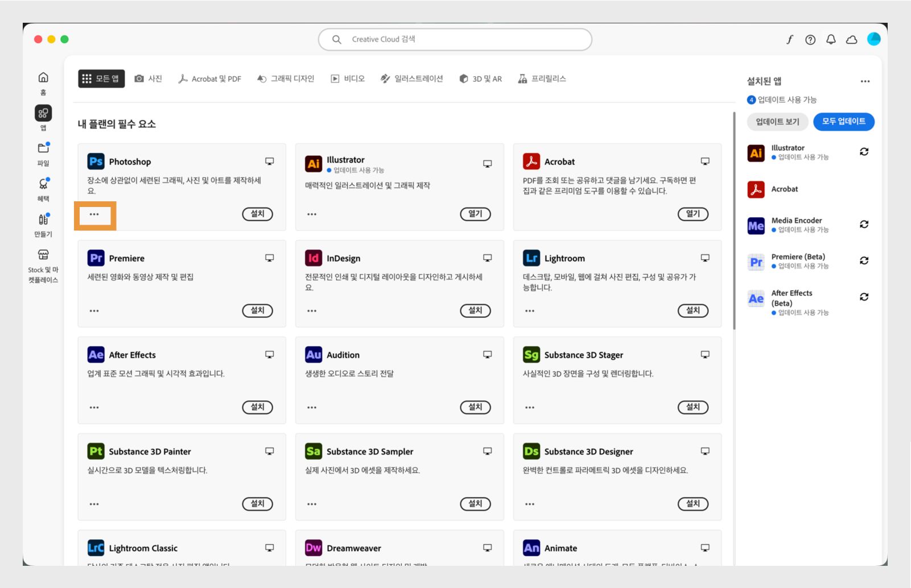
Task: Open more options for Substance 3D Stager
Action: click(x=530, y=408)
